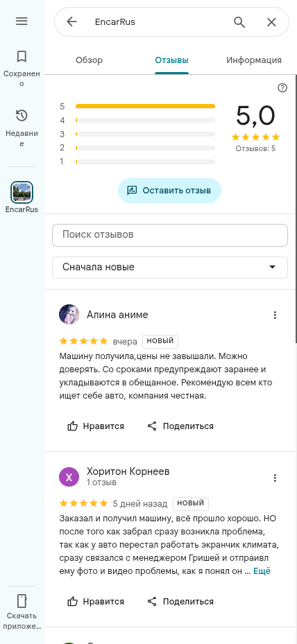Select the EncarRus thumbnail in sidebar

(x=22, y=192)
